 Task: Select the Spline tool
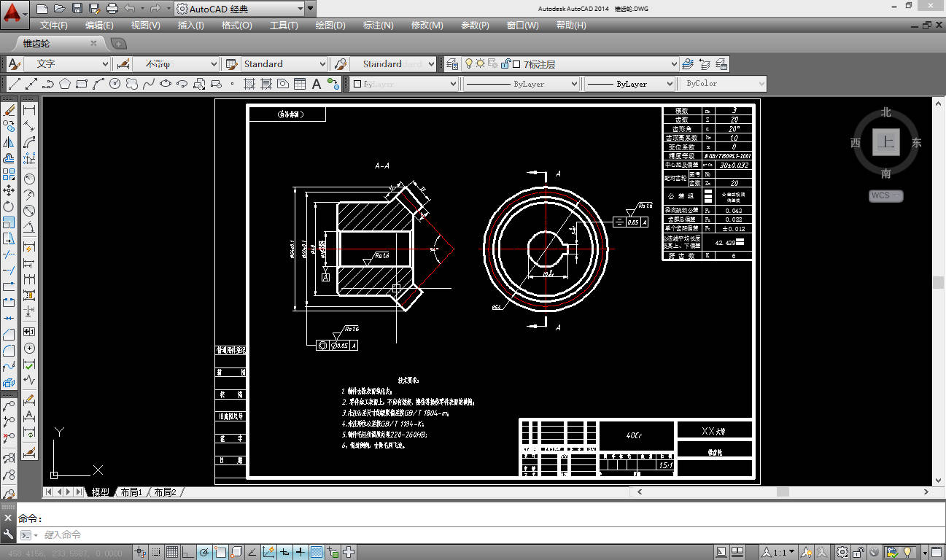[x=148, y=84]
